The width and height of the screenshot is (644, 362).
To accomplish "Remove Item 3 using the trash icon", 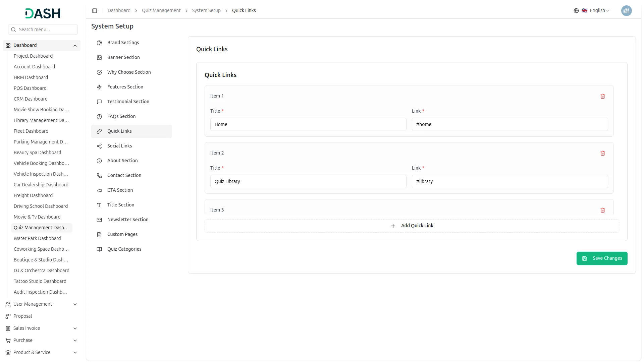I will tap(602, 210).
